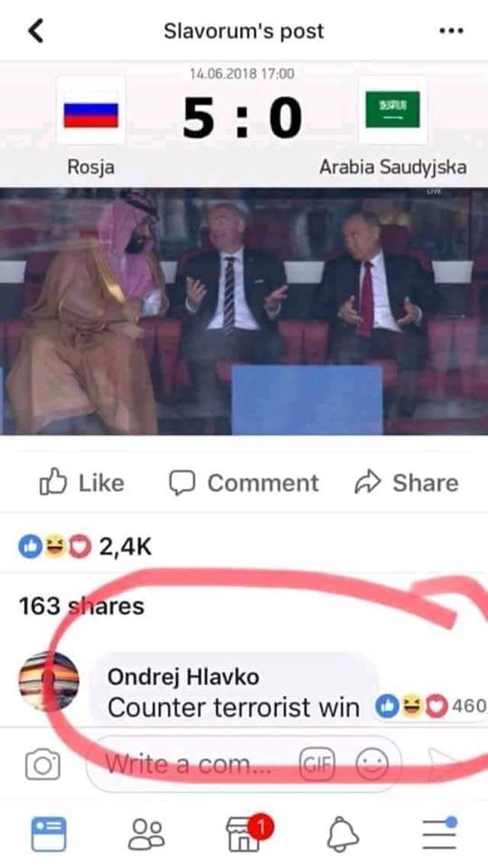Open the GIF picker
Viewport: 488px width, 868px height.
point(317,765)
